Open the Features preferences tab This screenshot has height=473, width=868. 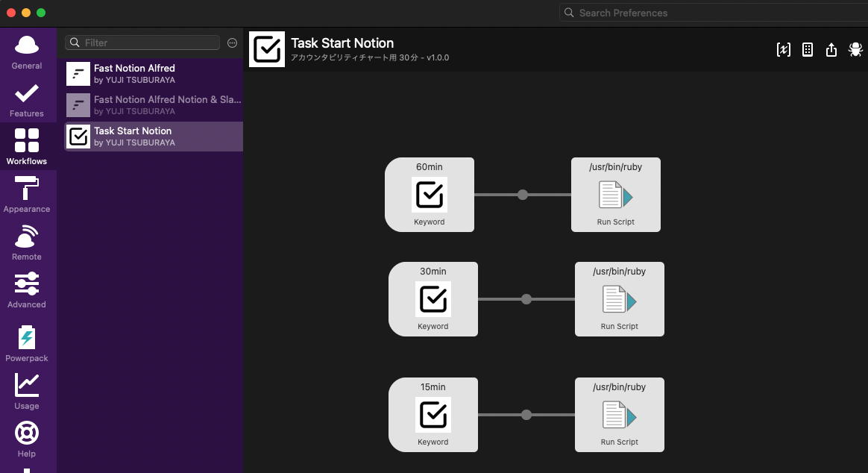tap(27, 100)
